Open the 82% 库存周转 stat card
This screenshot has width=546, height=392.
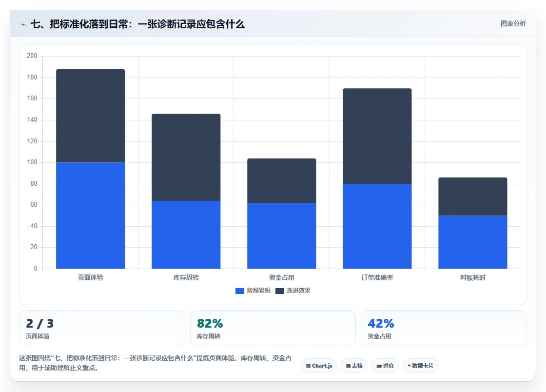click(x=273, y=328)
